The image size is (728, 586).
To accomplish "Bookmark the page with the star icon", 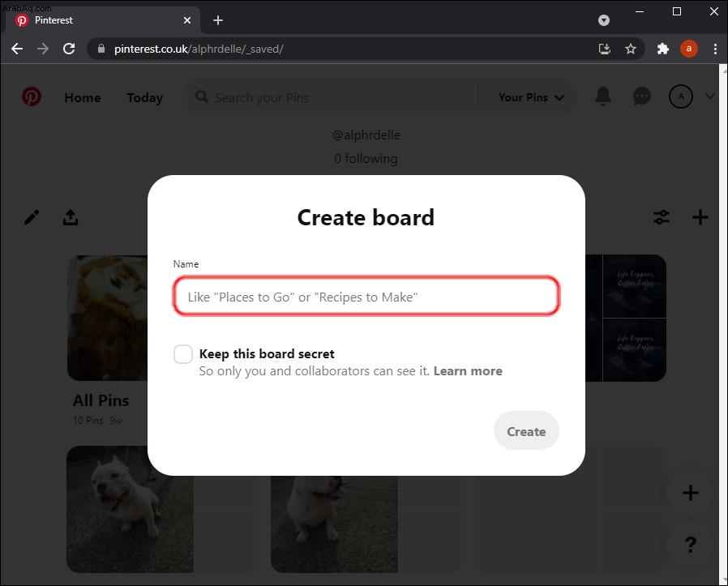I will point(631,49).
